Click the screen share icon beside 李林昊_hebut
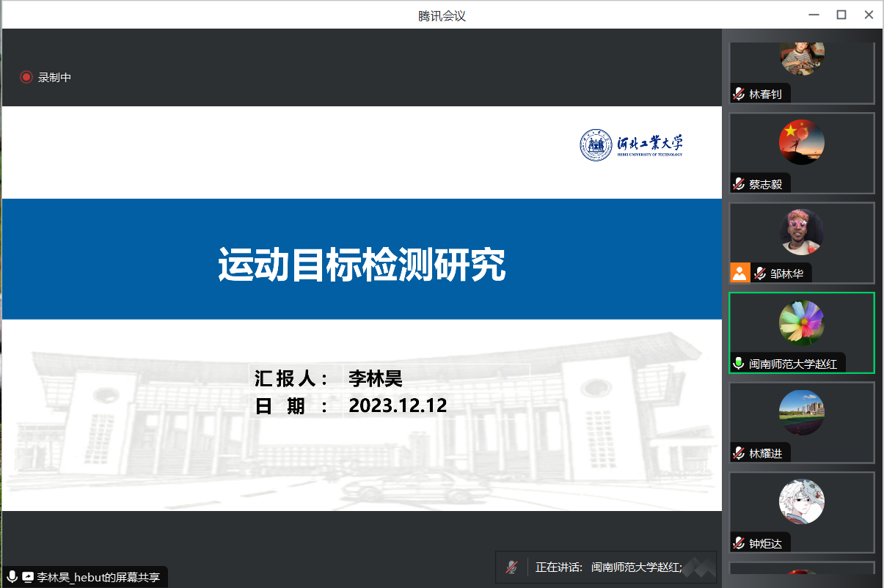Viewport: 884px width, 588px height. pyautogui.click(x=28, y=577)
